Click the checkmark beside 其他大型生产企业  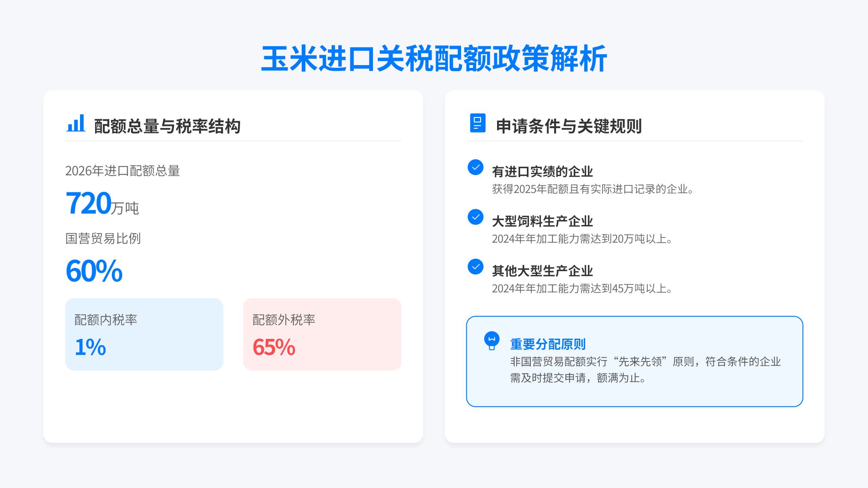point(475,267)
